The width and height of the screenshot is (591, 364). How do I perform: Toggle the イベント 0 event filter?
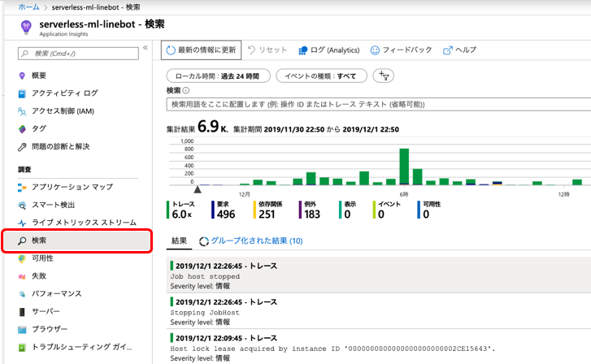[387, 210]
